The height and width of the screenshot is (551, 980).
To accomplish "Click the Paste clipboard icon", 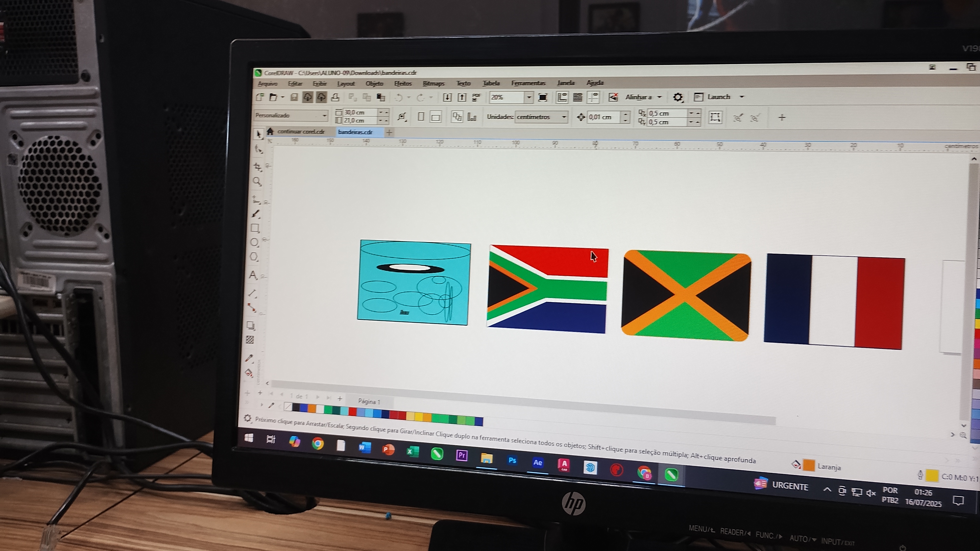I will [381, 97].
